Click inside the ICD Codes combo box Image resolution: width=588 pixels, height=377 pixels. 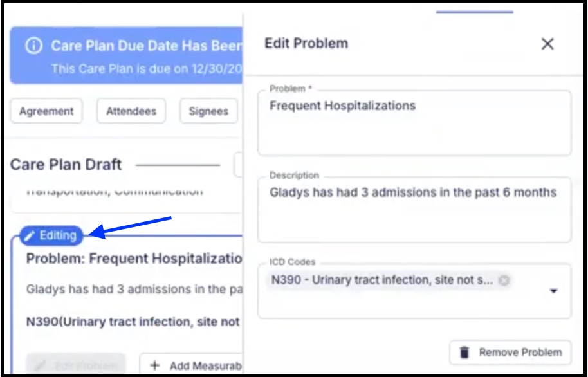414,291
